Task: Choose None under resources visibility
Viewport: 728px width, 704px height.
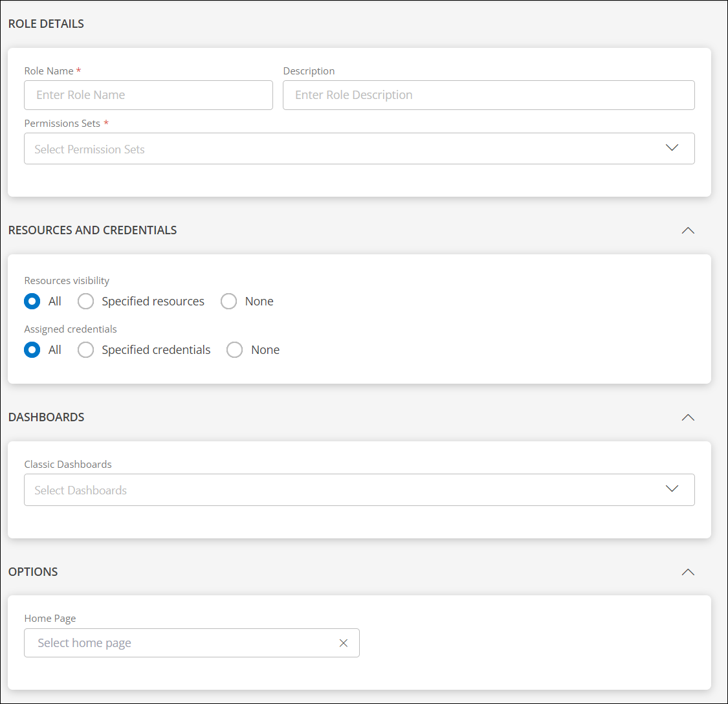Action: point(228,301)
